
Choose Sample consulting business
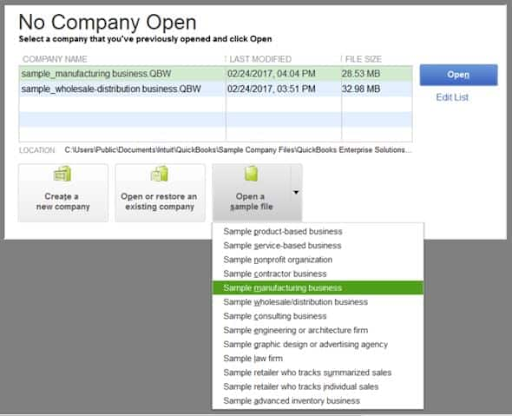(318, 316)
